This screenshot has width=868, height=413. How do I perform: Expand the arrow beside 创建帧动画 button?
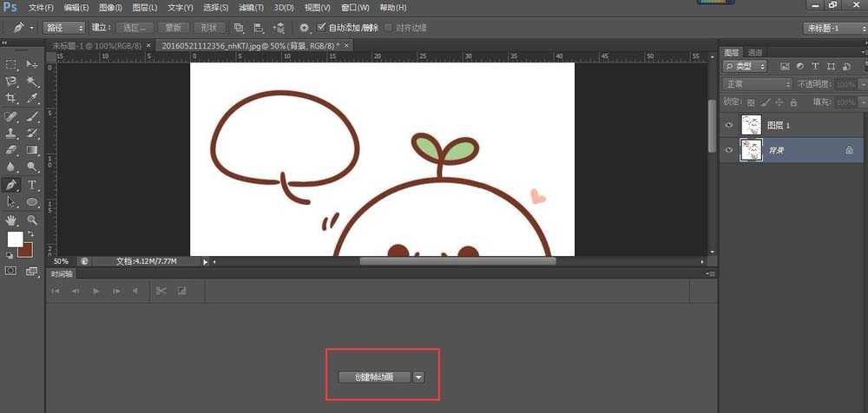point(418,377)
